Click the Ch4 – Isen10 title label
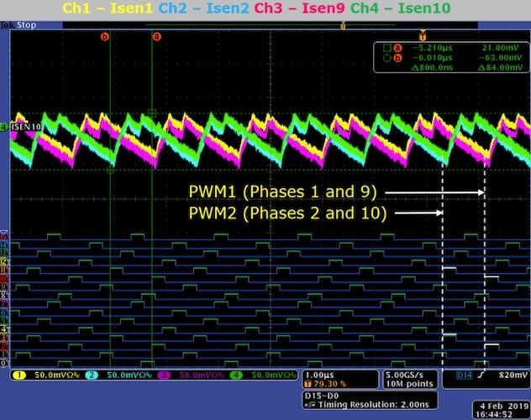Viewport: 531px width, 420px height. pyautogui.click(x=401, y=8)
